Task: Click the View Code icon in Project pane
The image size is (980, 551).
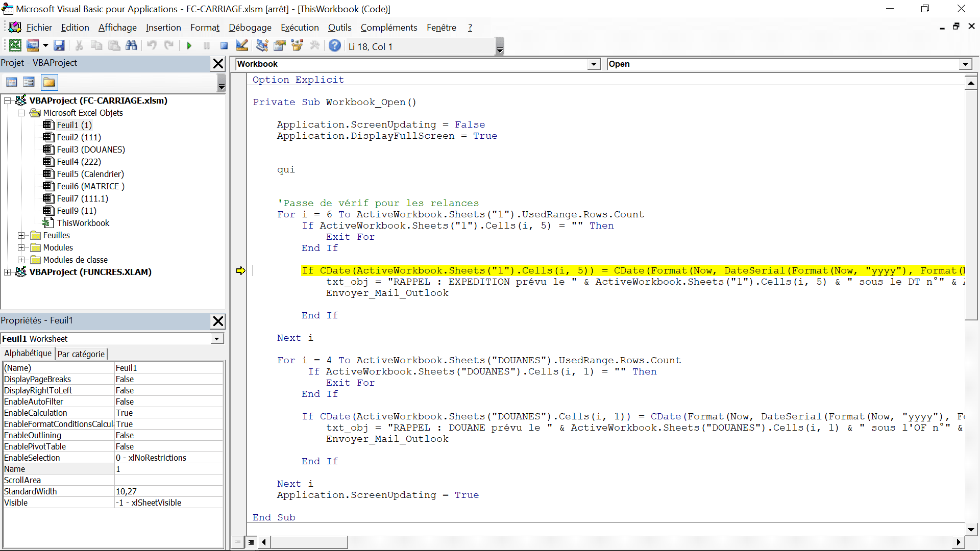Action: pos(12,82)
